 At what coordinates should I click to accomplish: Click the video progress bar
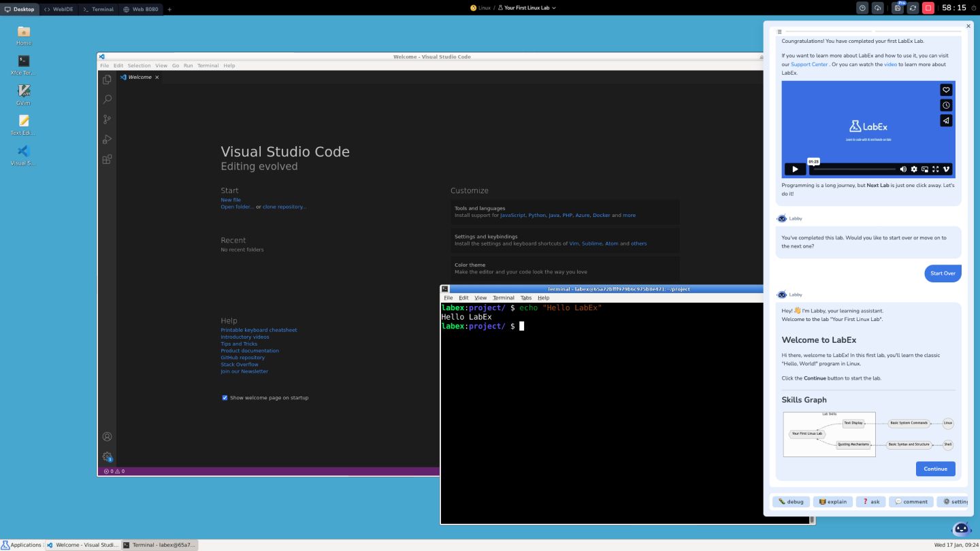point(854,169)
